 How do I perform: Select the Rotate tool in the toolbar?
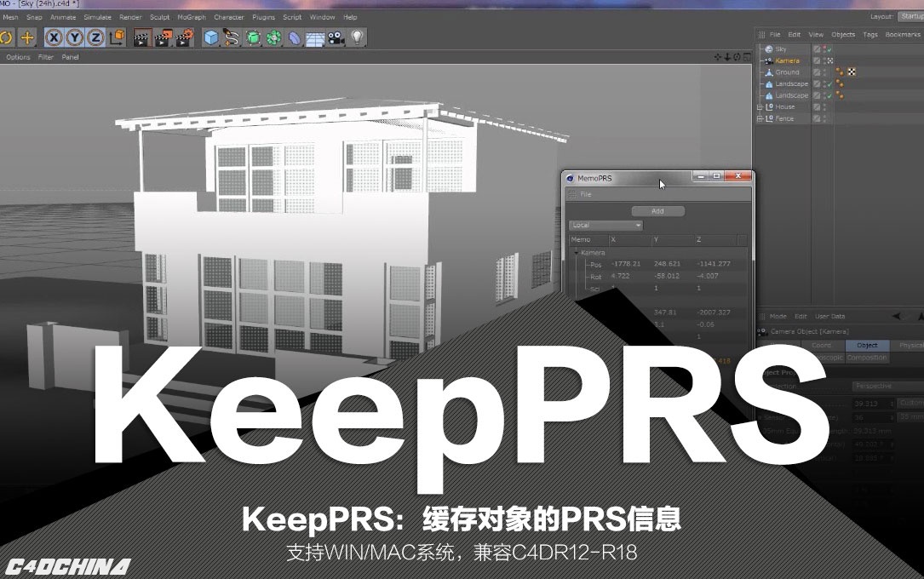[5, 37]
